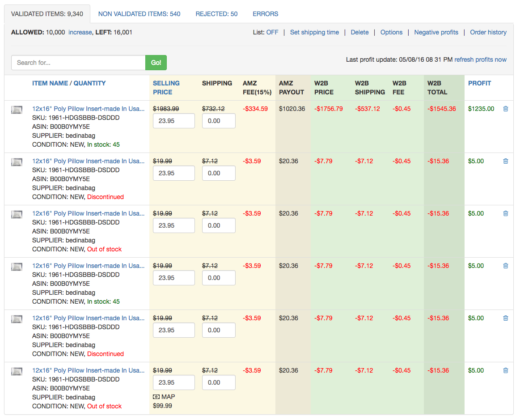This screenshot has height=420, width=520.
Task: Click the Go! search button
Action: tap(156, 63)
